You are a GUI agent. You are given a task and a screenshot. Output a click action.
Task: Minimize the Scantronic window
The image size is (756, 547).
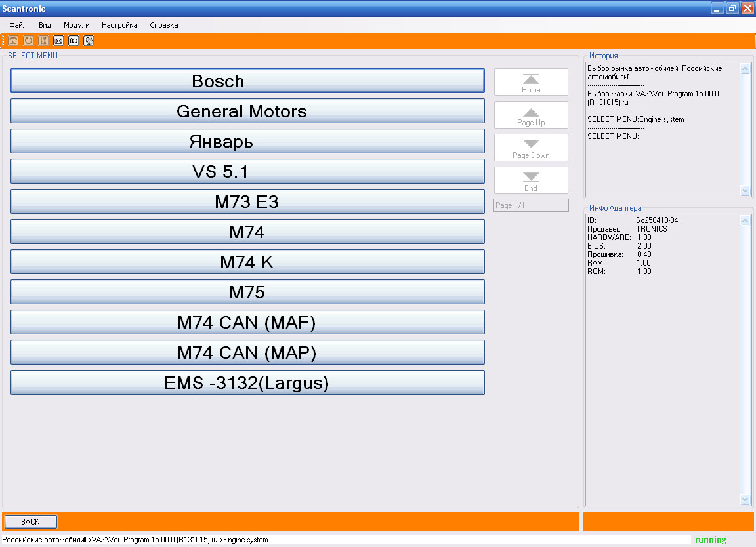717,8
